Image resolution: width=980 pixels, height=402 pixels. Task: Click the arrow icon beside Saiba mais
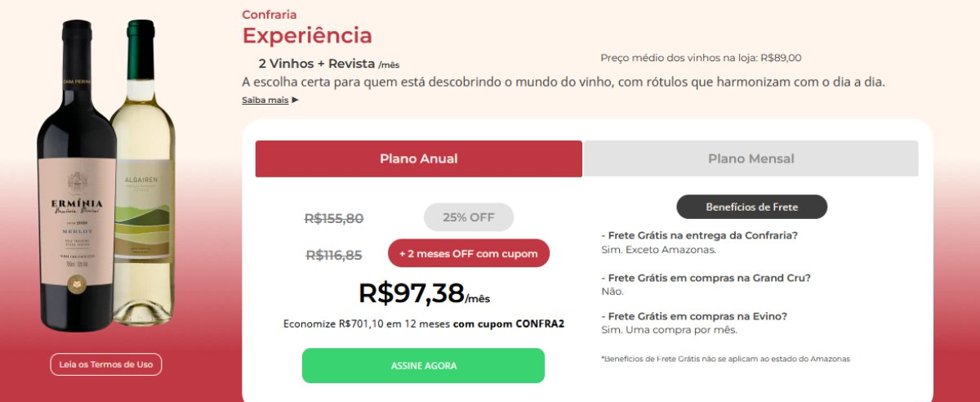coord(295,100)
